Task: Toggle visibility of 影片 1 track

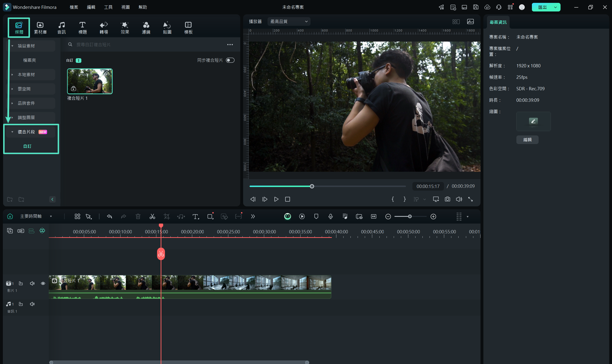Action: tap(43, 284)
